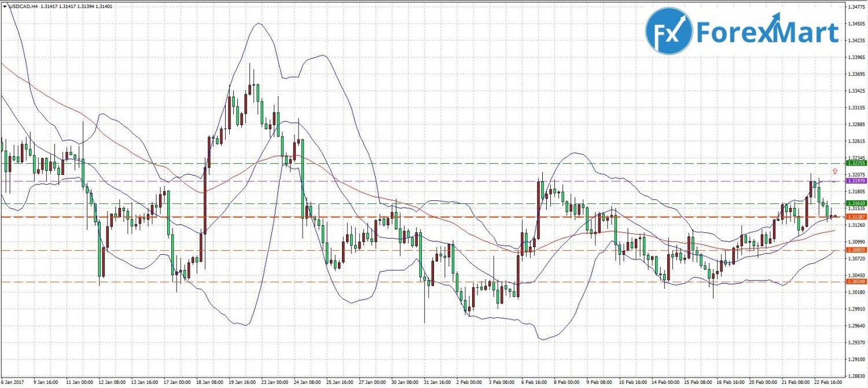Click the red up arrow marker
The width and height of the screenshot is (868, 388).
point(834,171)
